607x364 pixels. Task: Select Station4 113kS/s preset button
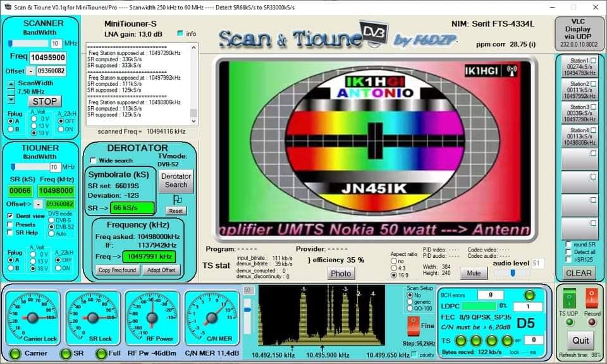pos(580,136)
